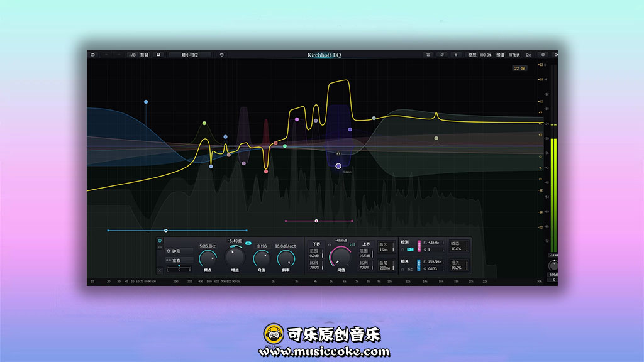Image resolution: width=644 pixels, height=362 pixels.
Task: Click the 斜率 slope knob
Action: [x=286, y=258]
